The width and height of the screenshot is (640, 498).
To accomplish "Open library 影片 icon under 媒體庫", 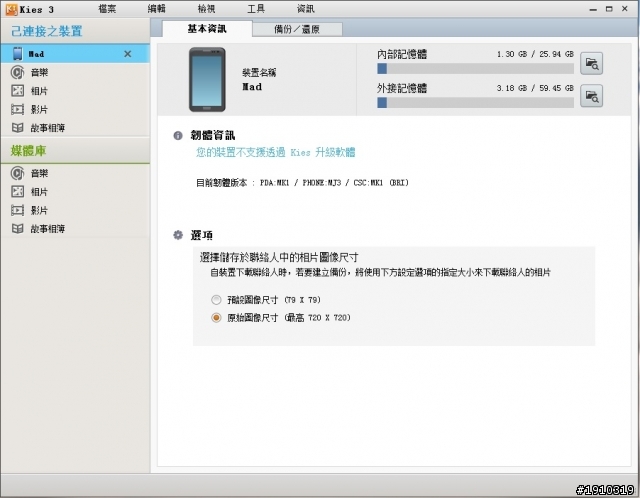I will (17, 210).
